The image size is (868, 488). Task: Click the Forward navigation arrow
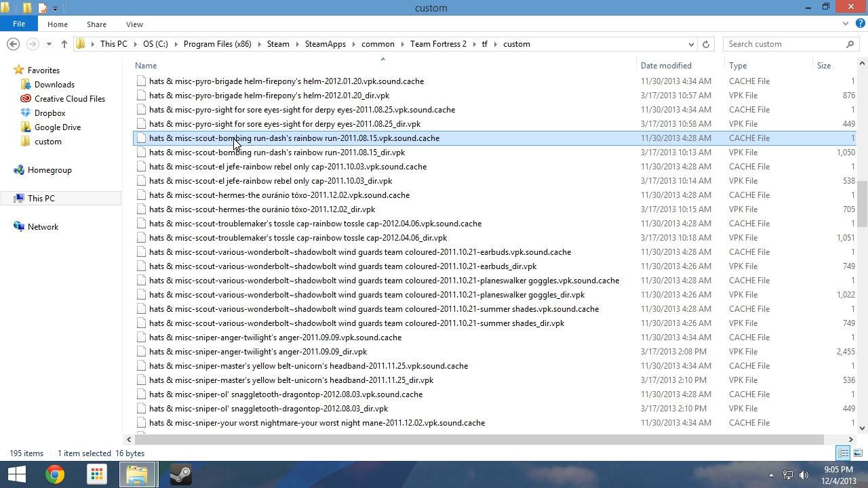[32, 44]
